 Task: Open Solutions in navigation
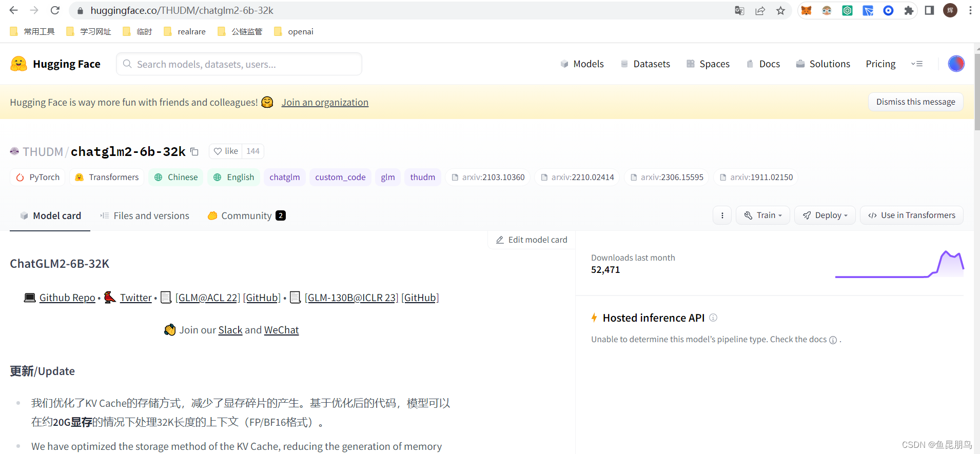click(x=823, y=64)
